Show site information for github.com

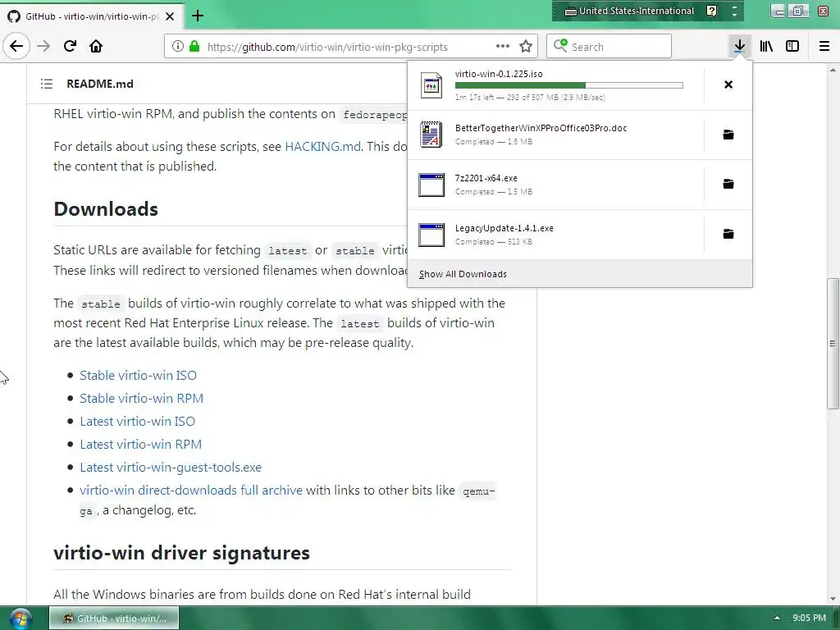178,47
